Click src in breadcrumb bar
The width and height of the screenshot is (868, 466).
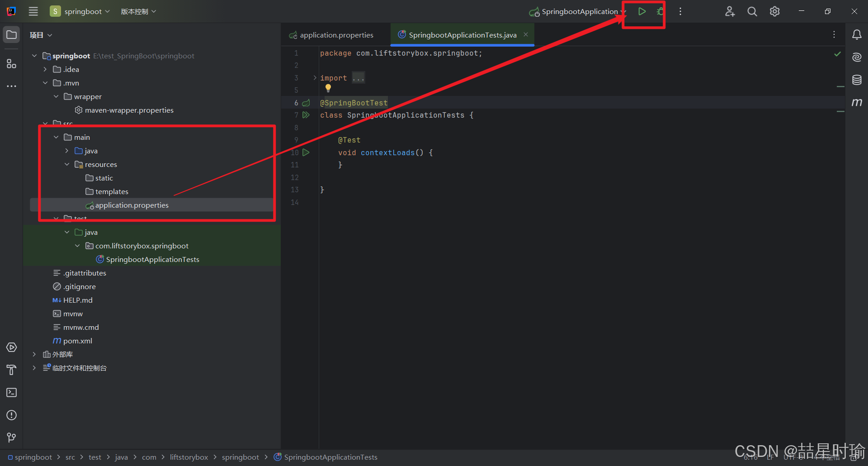tap(70, 457)
